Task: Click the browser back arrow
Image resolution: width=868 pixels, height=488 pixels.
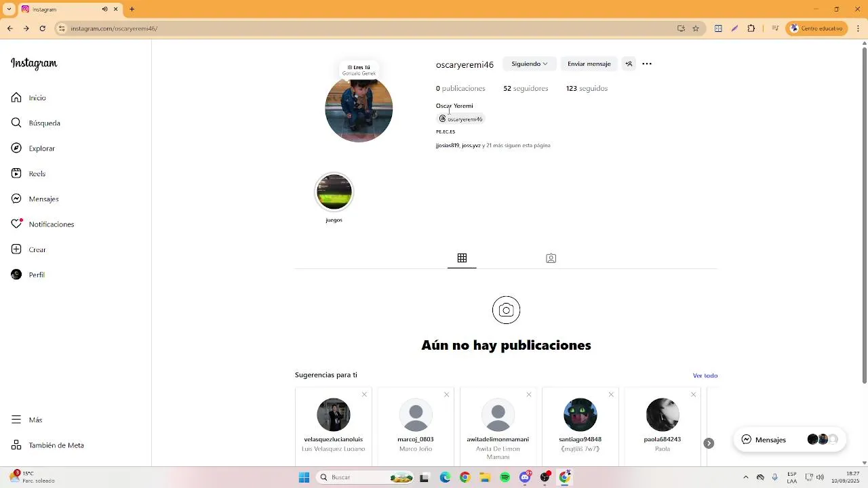Action: pyautogui.click(x=9, y=28)
